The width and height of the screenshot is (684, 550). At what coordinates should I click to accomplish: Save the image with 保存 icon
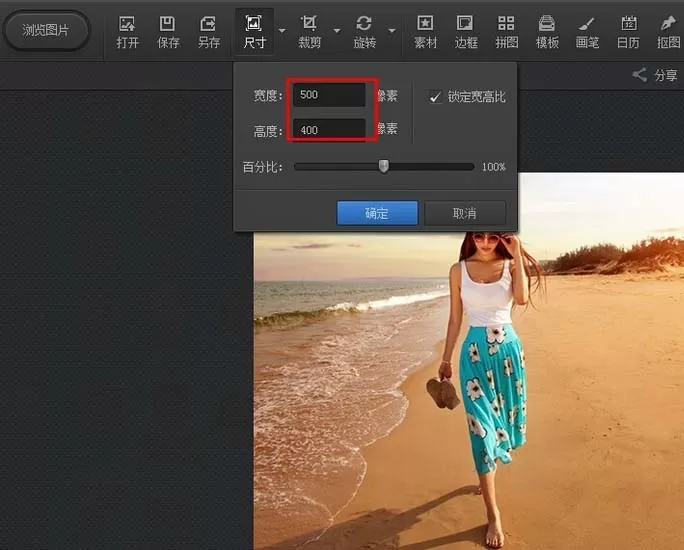[x=168, y=32]
